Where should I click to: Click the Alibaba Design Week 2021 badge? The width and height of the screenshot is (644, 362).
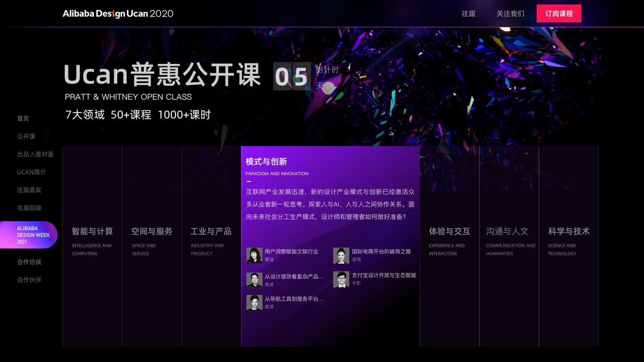(x=29, y=235)
